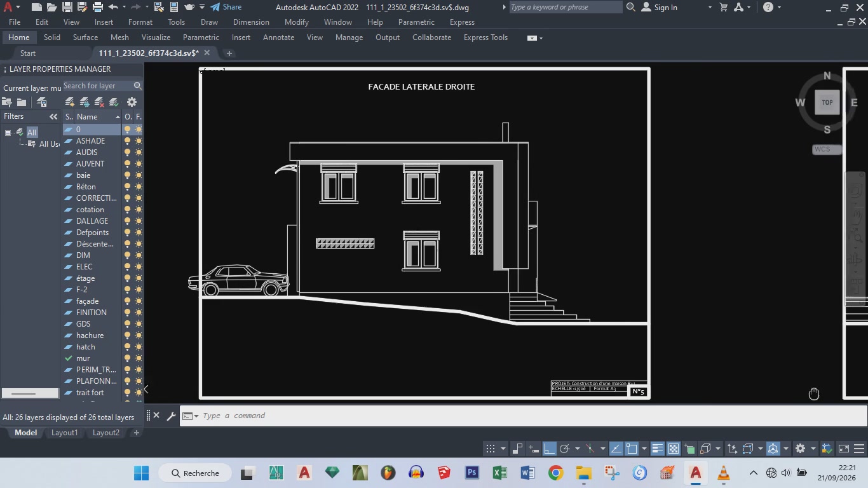Click the Sign In button

click(x=659, y=7)
